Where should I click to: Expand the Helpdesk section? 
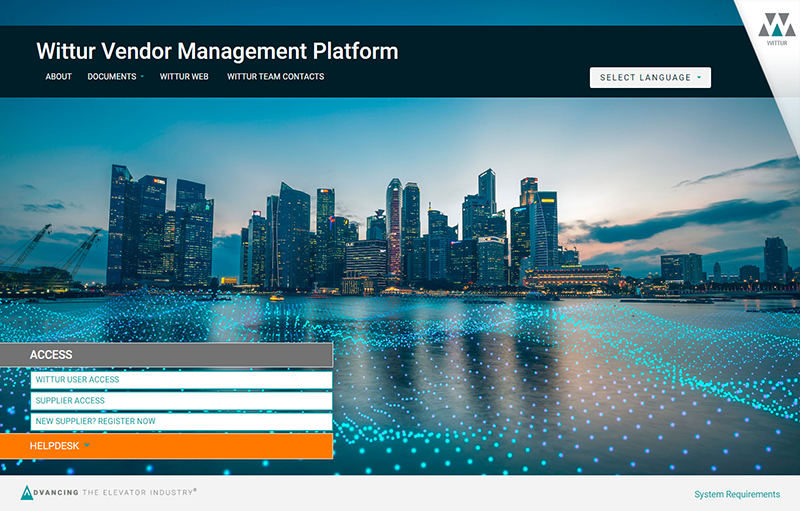pyautogui.click(x=166, y=446)
